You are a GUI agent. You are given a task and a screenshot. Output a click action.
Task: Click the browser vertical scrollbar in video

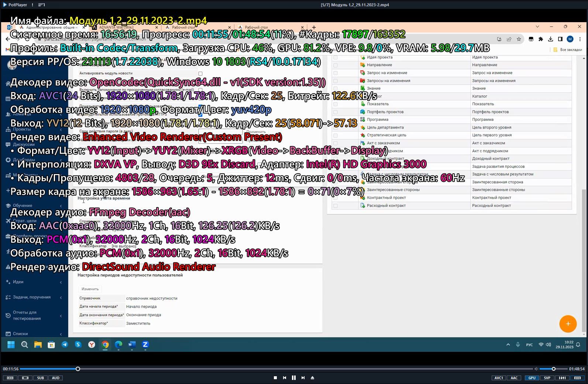pyautogui.click(x=584, y=261)
